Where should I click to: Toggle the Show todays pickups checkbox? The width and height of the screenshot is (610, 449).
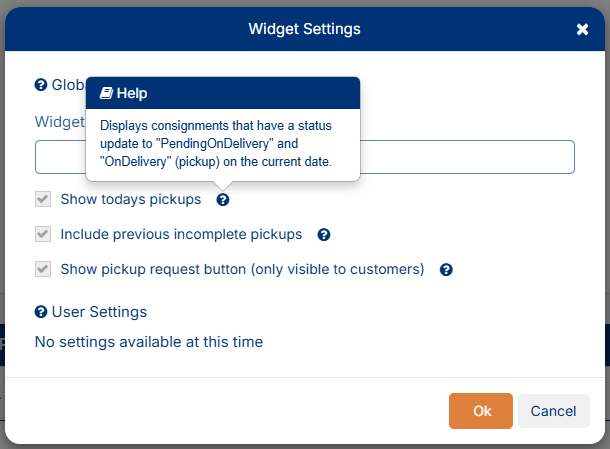pyautogui.click(x=43, y=200)
